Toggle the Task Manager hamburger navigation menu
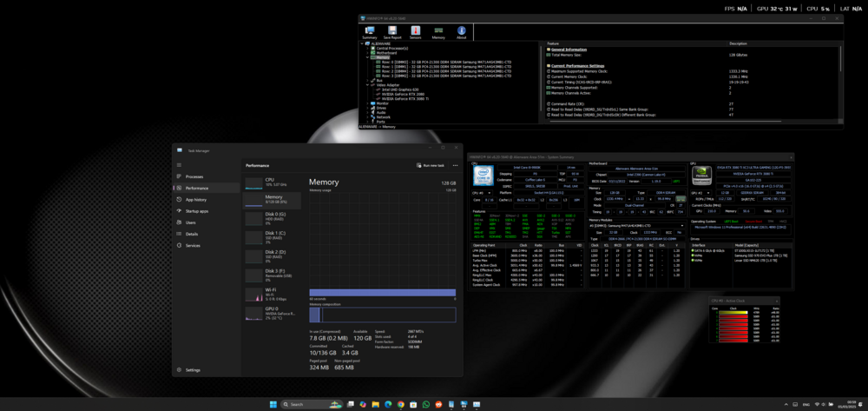Viewport: 868px width, 411px height. pos(179,163)
